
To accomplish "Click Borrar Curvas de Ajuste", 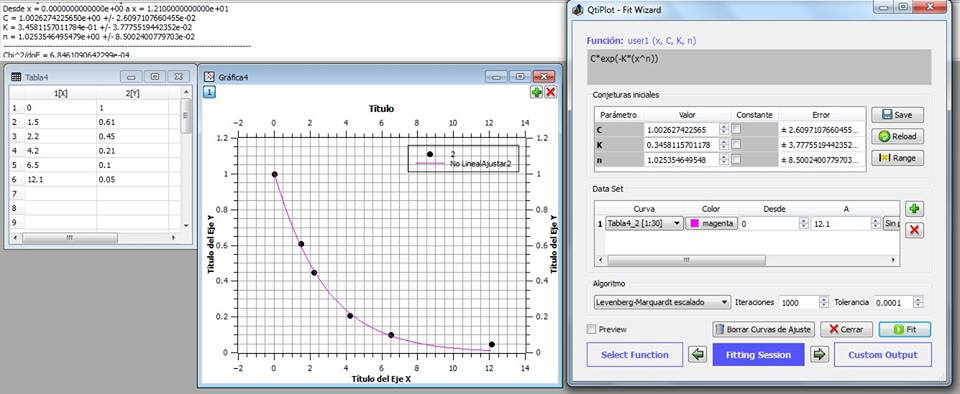I will (763, 329).
